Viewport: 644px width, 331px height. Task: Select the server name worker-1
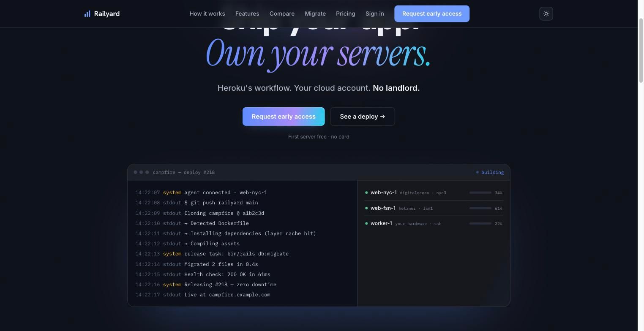coord(381,223)
